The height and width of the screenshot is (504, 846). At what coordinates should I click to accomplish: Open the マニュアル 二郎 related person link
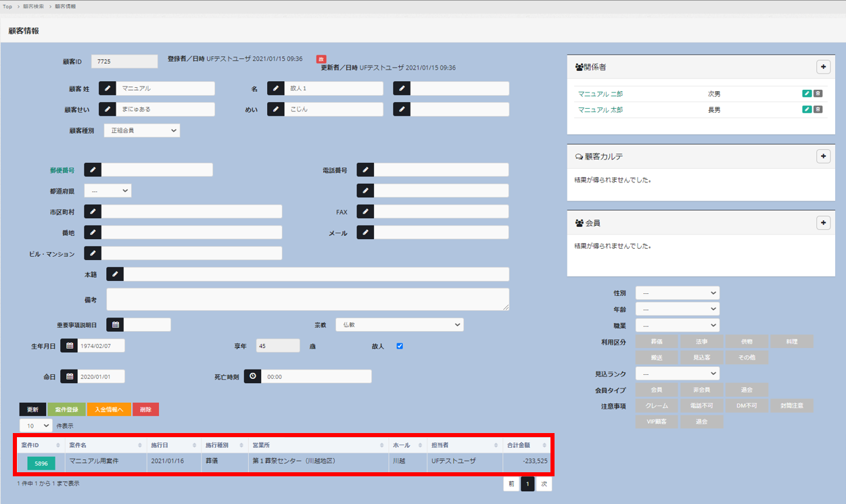pyautogui.click(x=601, y=94)
